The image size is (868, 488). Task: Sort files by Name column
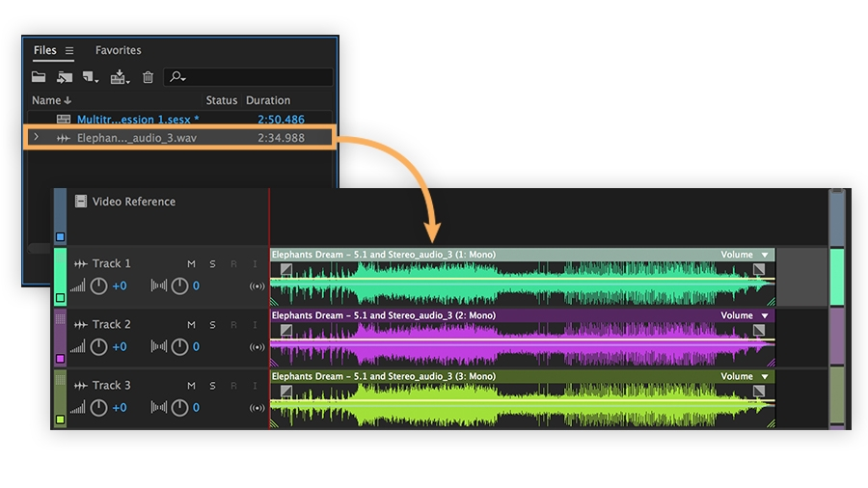(51, 100)
